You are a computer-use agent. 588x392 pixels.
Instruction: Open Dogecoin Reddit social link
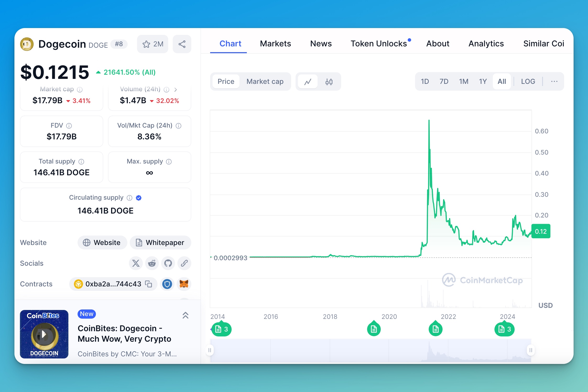(x=152, y=263)
